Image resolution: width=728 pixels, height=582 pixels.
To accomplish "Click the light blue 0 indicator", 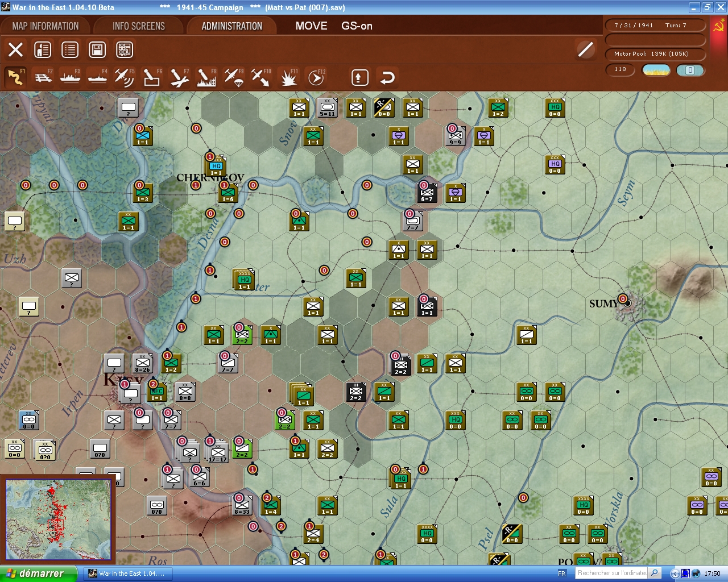I will (690, 70).
